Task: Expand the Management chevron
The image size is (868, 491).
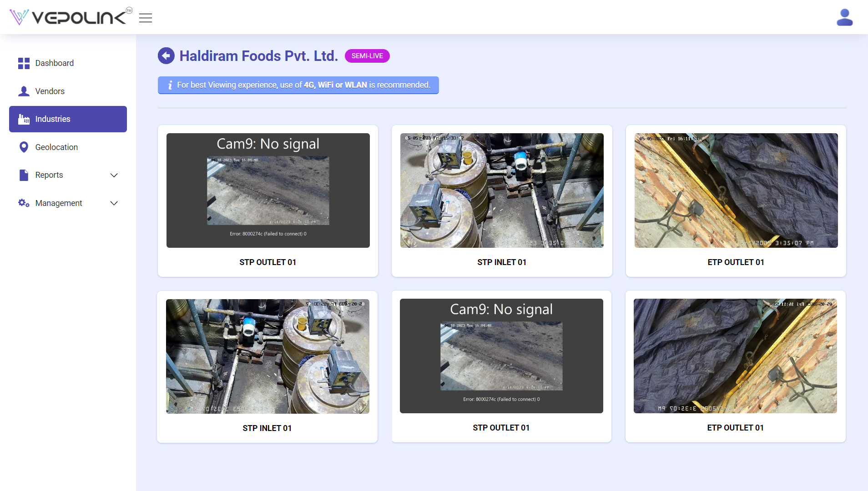Action: [114, 203]
